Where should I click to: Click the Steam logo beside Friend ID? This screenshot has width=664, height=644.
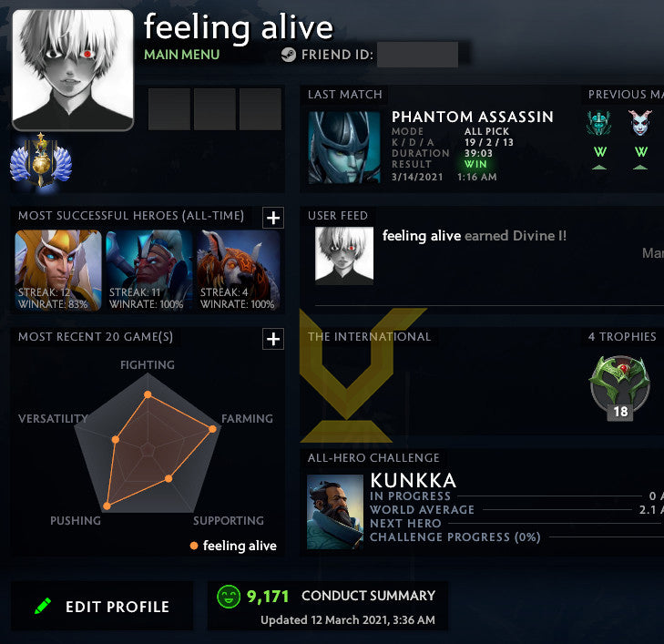[x=289, y=55]
